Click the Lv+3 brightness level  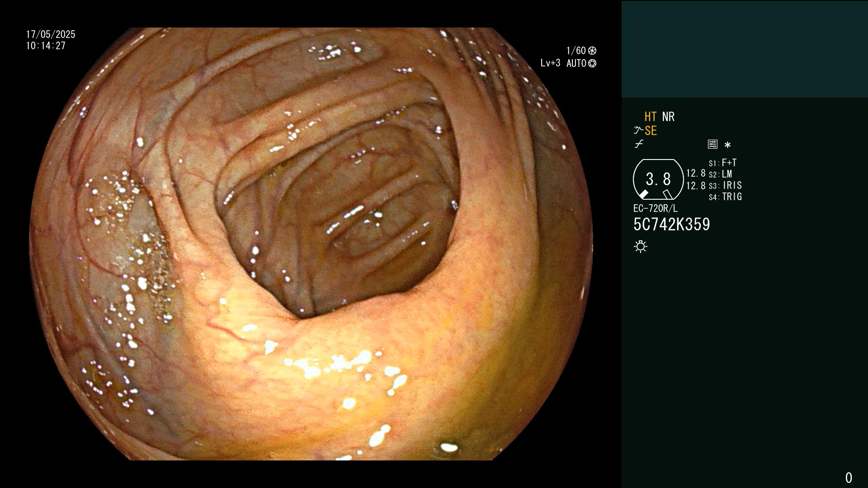click(550, 63)
